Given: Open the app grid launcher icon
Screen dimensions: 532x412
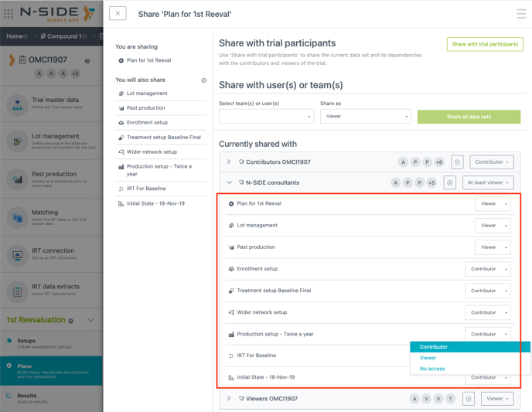Looking at the screenshot, I should tap(9, 13).
